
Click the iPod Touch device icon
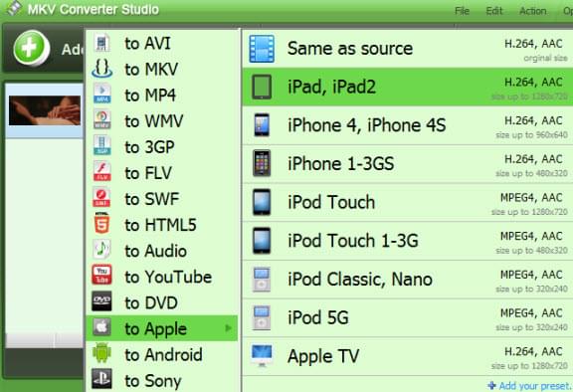(x=262, y=202)
